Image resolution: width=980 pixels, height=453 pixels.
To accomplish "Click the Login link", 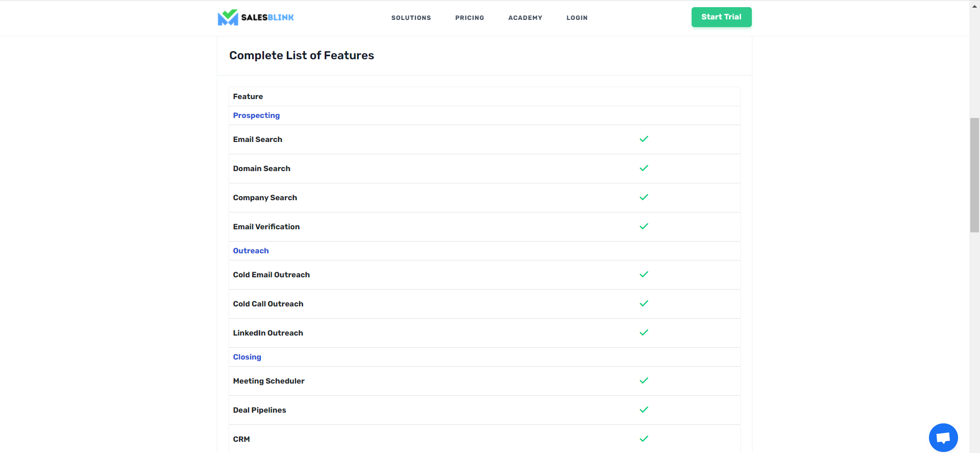I will coord(577,18).
